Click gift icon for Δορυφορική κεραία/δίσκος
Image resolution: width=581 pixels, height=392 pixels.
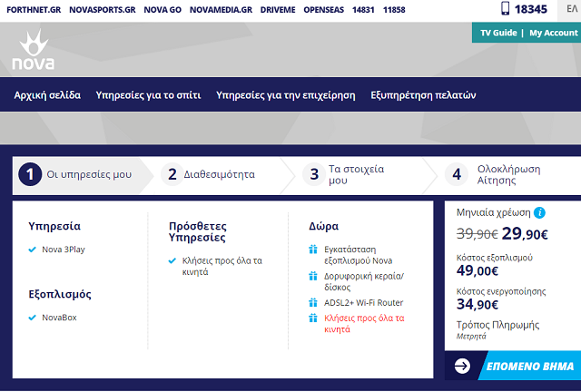313,276
